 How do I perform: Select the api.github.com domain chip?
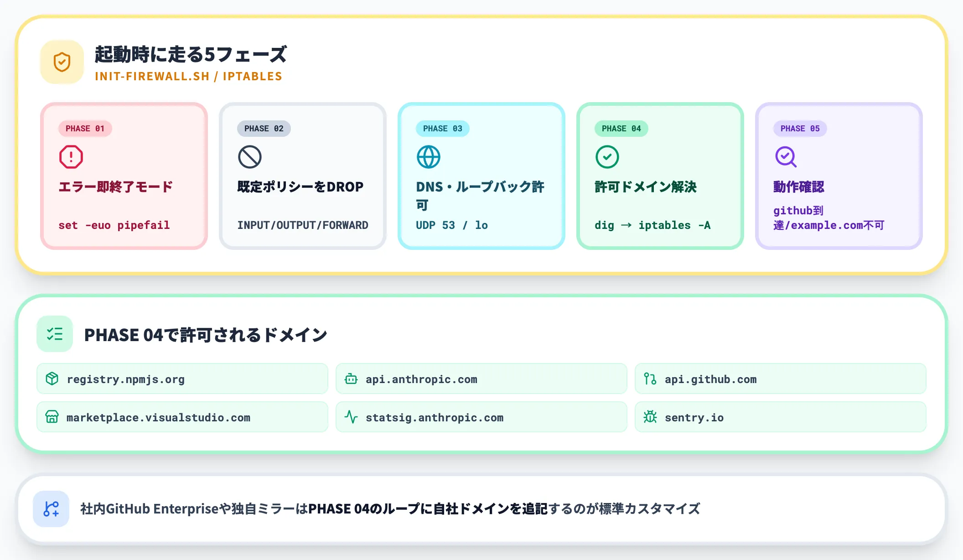click(x=781, y=379)
